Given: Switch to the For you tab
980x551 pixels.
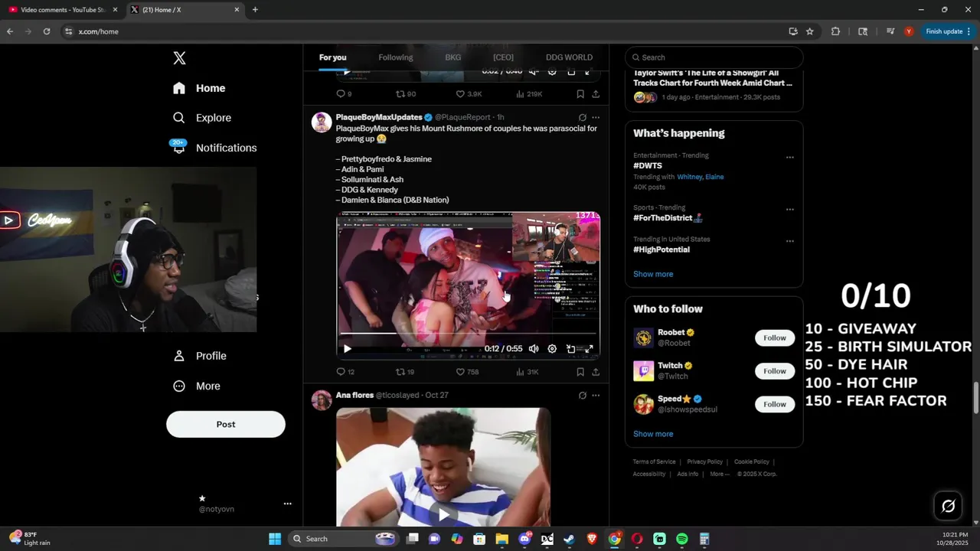Looking at the screenshot, I should (x=332, y=57).
